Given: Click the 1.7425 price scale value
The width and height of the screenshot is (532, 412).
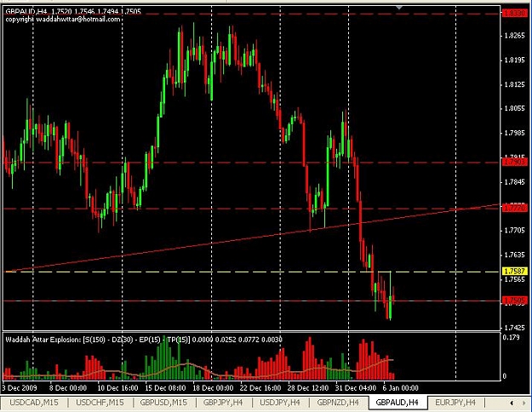Looking at the screenshot, I should click(514, 328).
